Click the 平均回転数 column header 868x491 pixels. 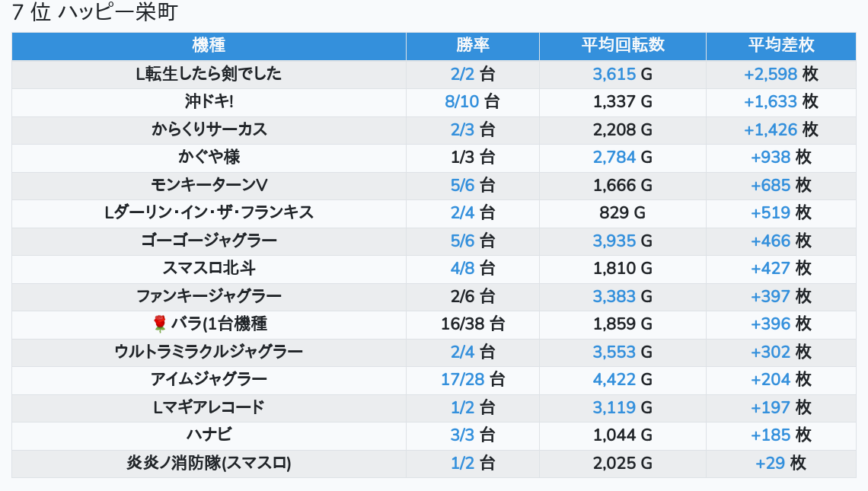(x=623, y=46)
